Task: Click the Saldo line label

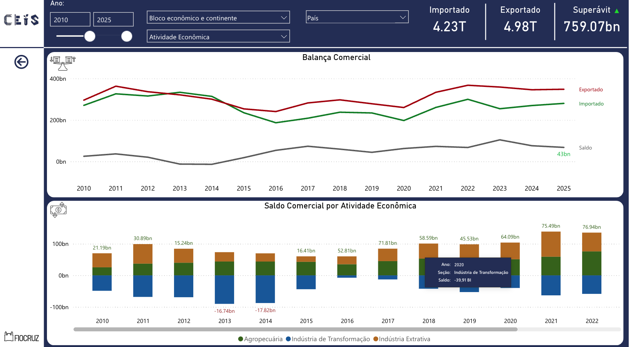Action: click(585, 148)
